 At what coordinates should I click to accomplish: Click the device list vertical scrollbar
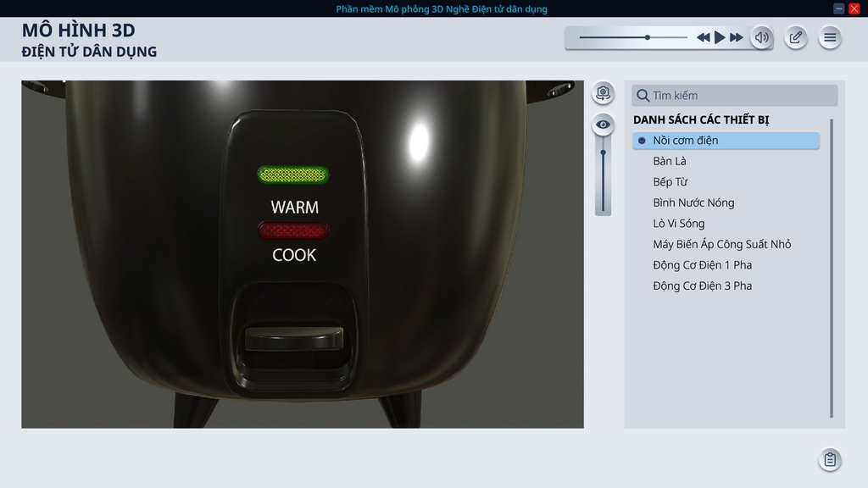click(x=832, y=268)
